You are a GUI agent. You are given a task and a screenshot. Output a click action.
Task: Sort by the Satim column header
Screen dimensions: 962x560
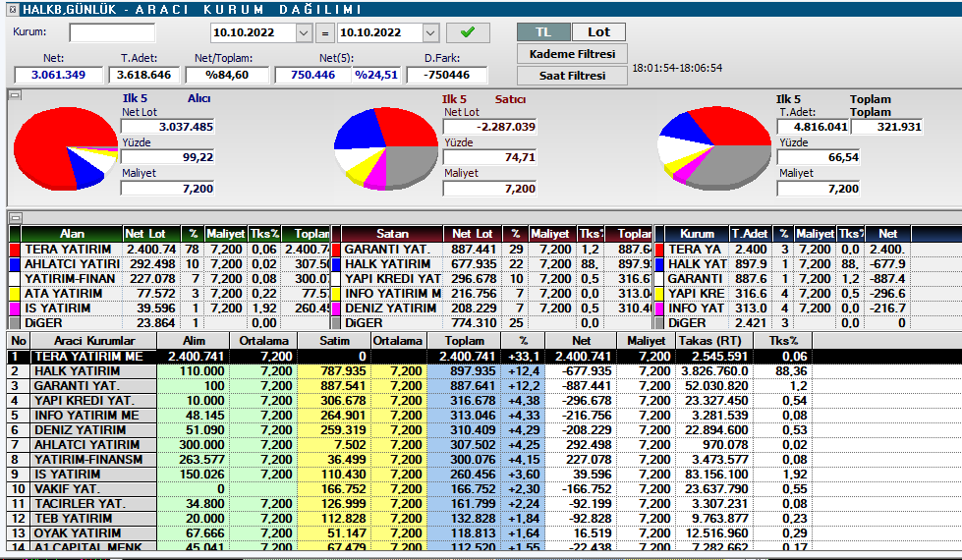[x=334, y=340]
